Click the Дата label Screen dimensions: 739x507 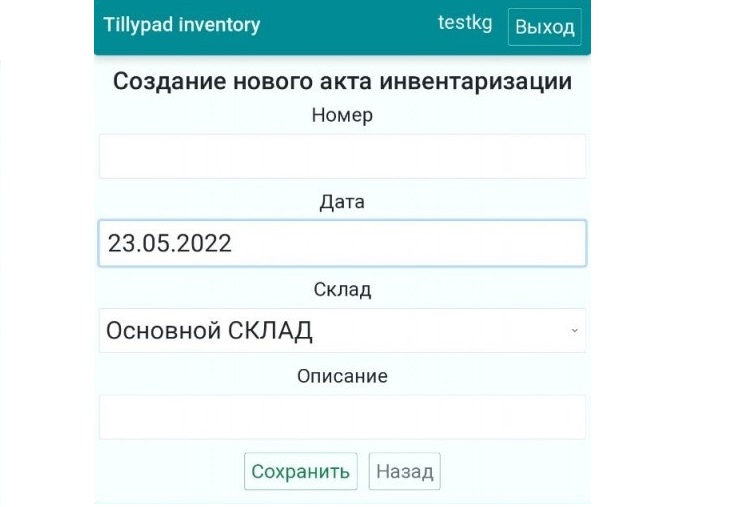pos(342,202)
